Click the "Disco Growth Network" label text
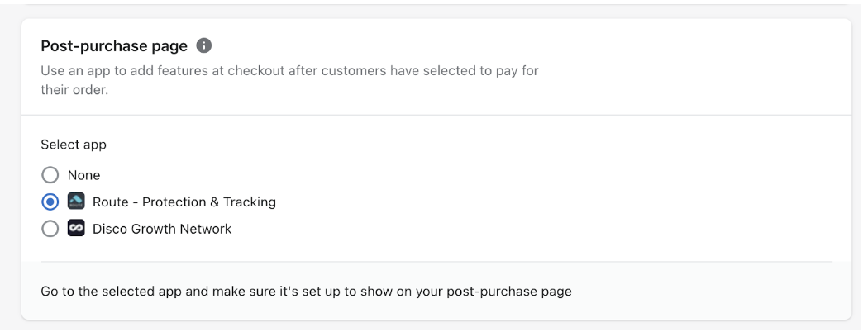This screenshot has width=868, height=332. pos(162,229)
